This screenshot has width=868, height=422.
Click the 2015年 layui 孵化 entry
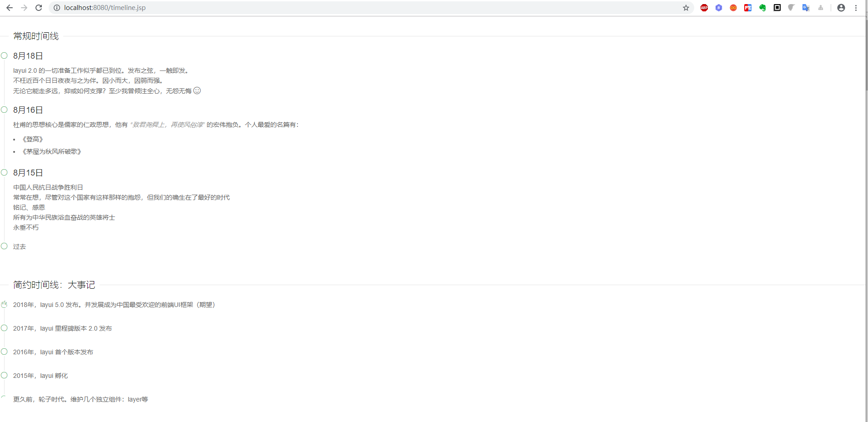tap(40, 376)
